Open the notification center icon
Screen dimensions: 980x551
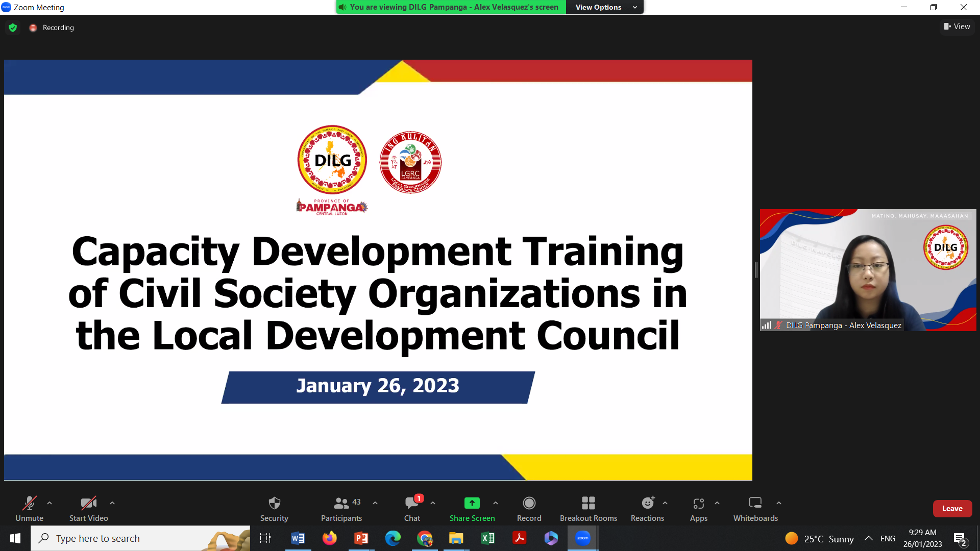(x=960, y=539)
